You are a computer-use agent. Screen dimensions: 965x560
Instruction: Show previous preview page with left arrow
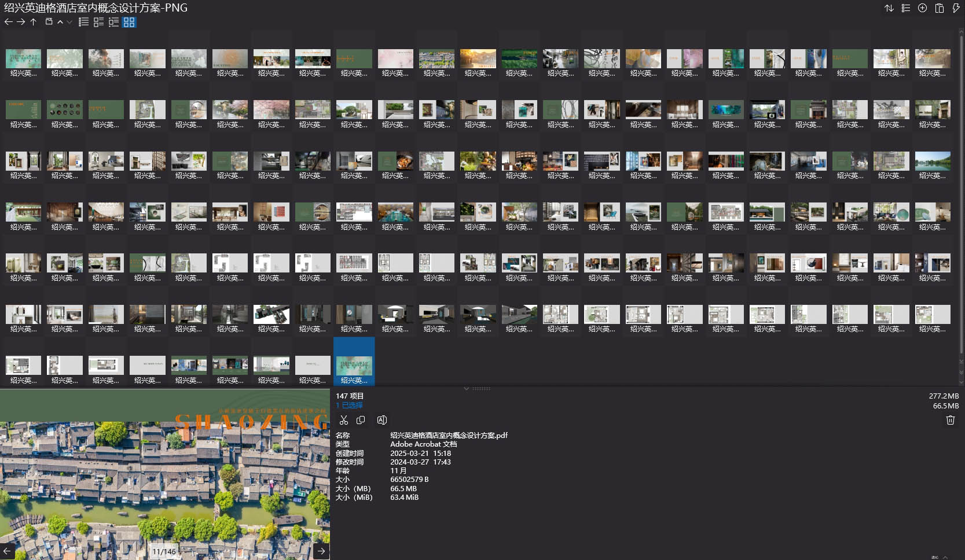coord(8,551)
